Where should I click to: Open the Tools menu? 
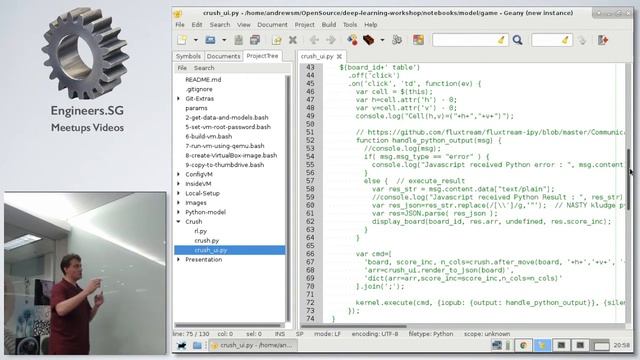point(350,24)
